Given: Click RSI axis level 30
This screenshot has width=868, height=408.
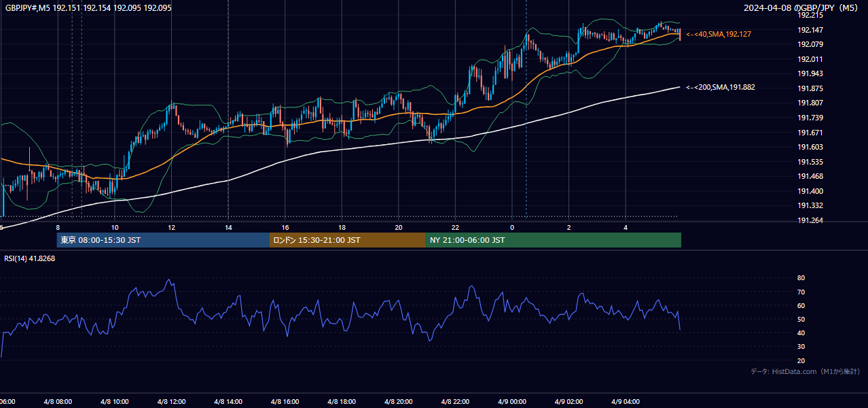Looking at the screenshot, I should point(801,346).
